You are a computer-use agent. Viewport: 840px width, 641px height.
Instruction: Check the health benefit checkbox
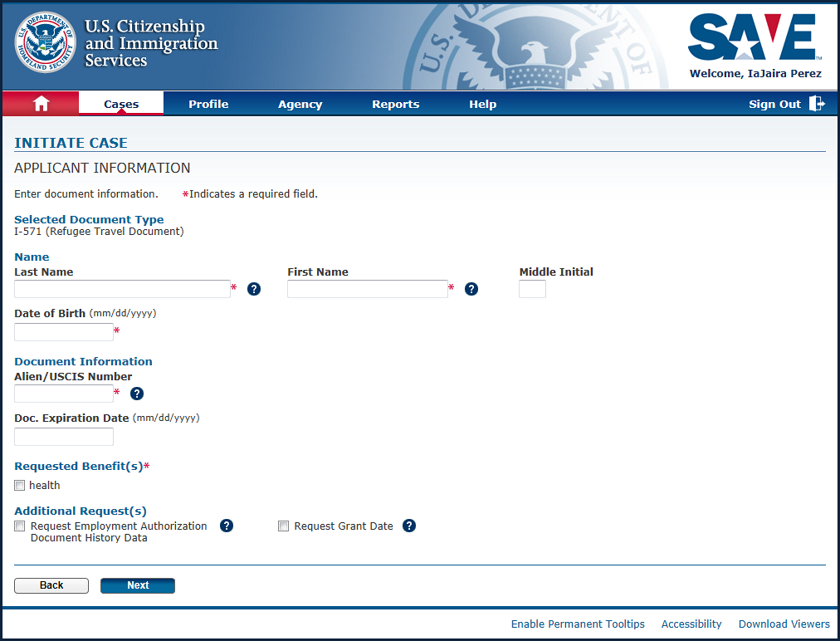coord(20,486)
